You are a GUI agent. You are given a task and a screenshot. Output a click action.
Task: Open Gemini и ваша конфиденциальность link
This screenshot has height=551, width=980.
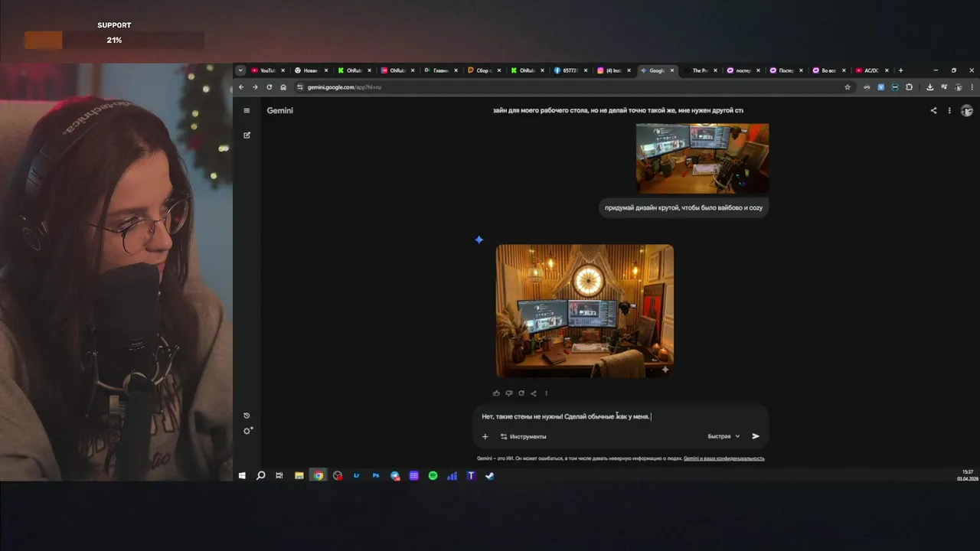[x=724, y=458]
